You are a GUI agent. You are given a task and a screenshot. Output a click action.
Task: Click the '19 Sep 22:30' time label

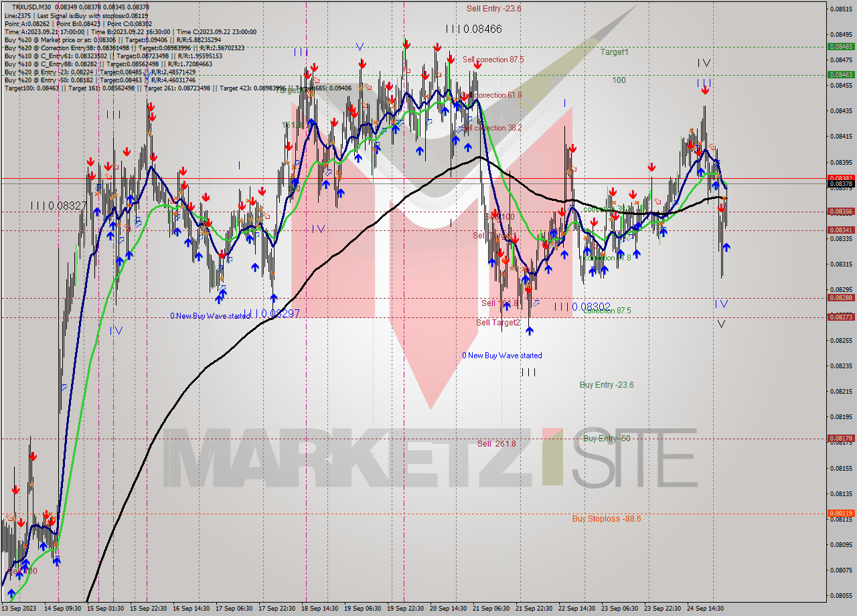(x=405, y=609)
